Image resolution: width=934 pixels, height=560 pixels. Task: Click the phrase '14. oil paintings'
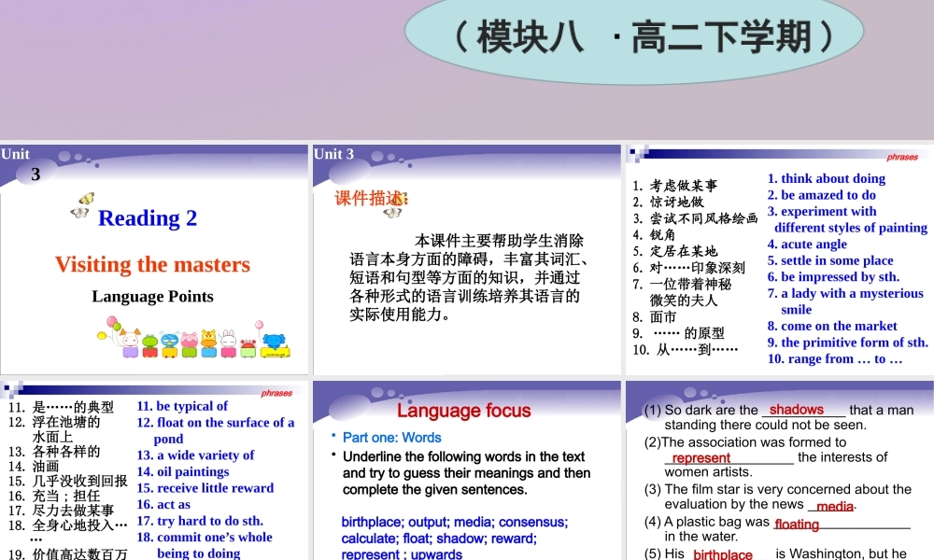183,472
